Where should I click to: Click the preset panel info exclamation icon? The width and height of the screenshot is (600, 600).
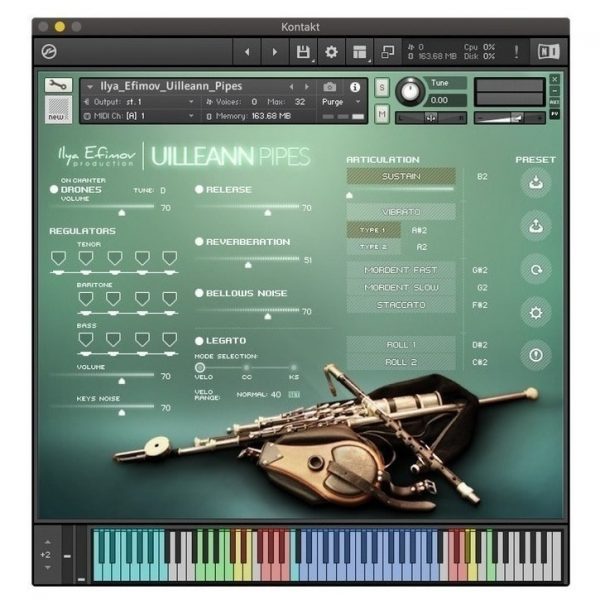[x=536, y=355]
